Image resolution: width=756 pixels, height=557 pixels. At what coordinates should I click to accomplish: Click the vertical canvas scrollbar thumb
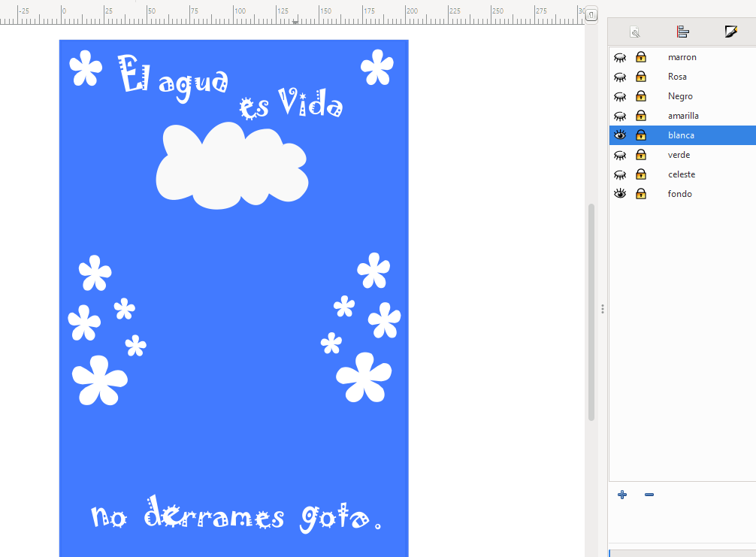click(x=591, y=313)
